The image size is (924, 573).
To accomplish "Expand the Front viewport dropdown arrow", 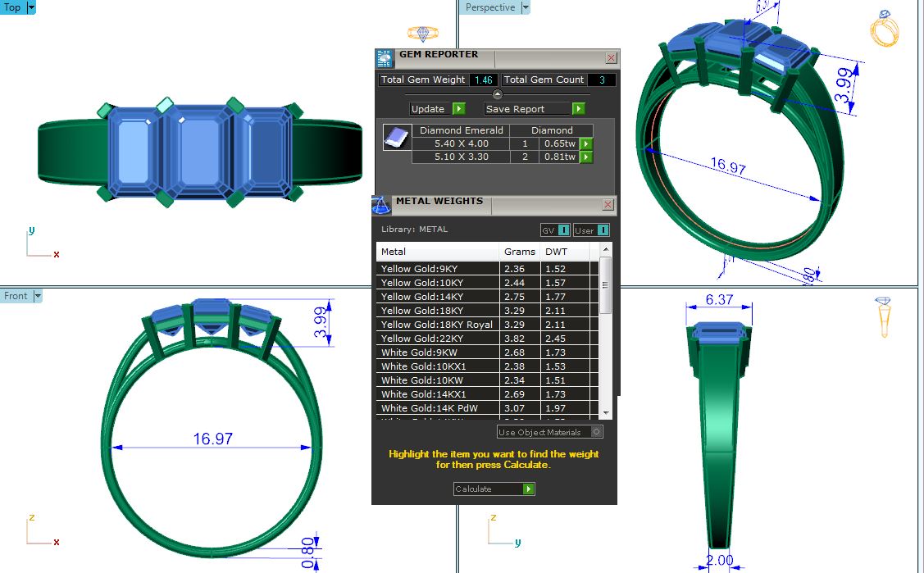I will tap(37, 296).
